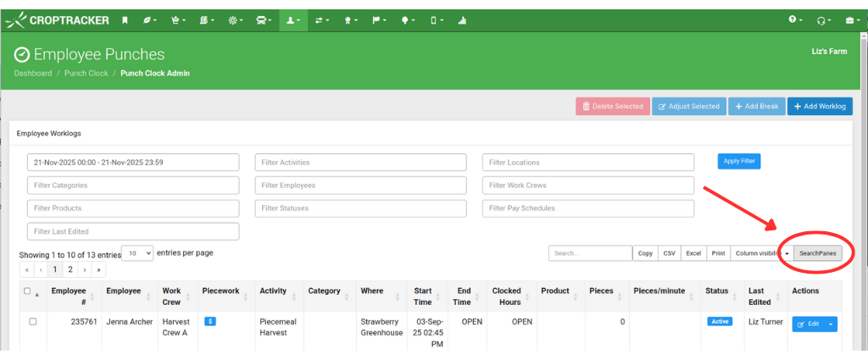Screen dimensions: 868x360
Task: Check the Jenna Archer row checkbox
Action: click(x=33, y=322)
